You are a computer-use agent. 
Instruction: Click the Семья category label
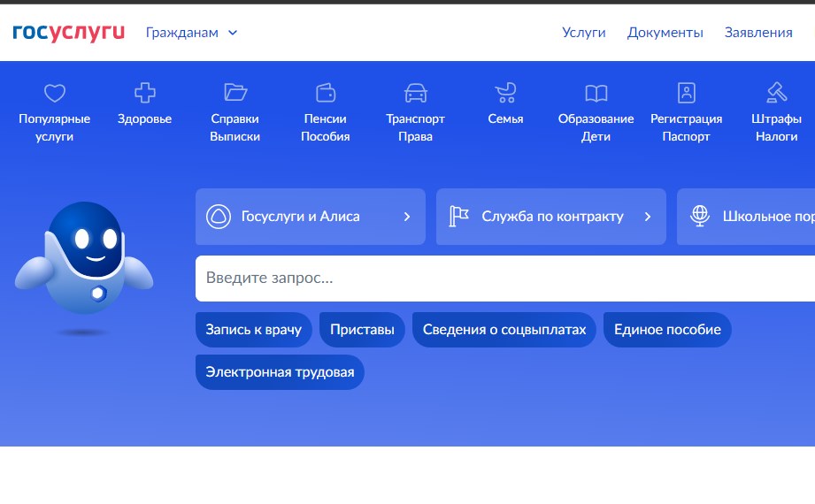(505, 118)
